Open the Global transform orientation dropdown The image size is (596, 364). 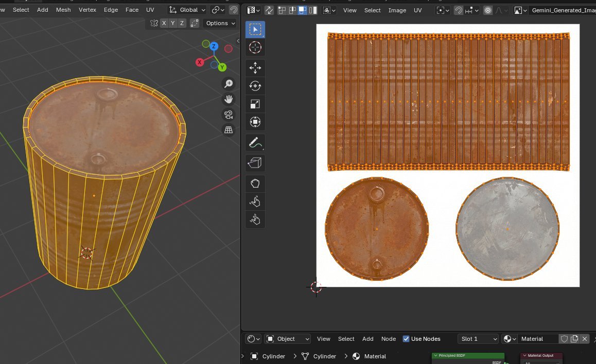pyautogui.click(x=187, y=10)
